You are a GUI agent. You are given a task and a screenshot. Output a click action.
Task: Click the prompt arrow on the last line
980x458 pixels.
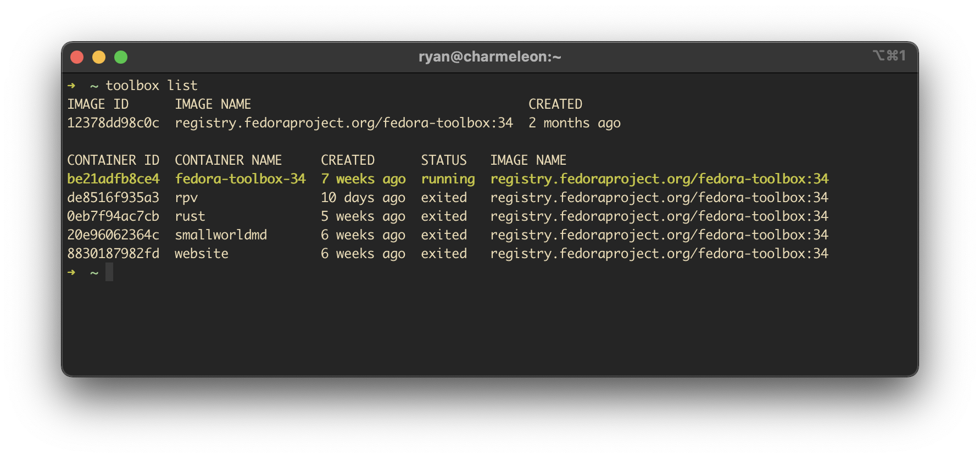tap(71, 272)
